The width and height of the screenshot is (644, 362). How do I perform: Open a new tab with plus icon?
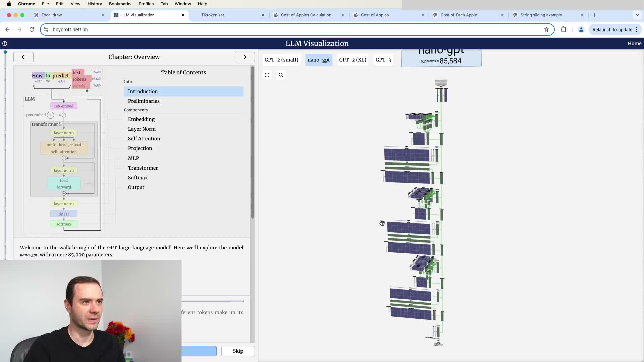coord(594,15)
